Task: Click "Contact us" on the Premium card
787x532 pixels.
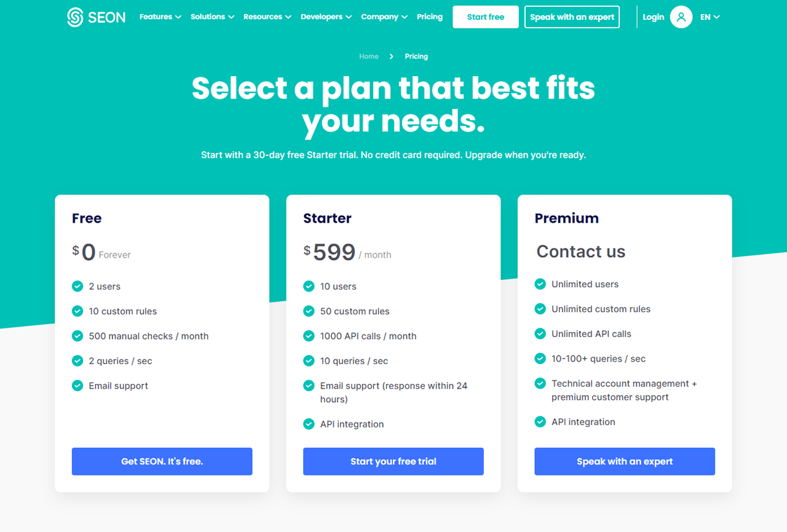Action: [x=580, y=252]
